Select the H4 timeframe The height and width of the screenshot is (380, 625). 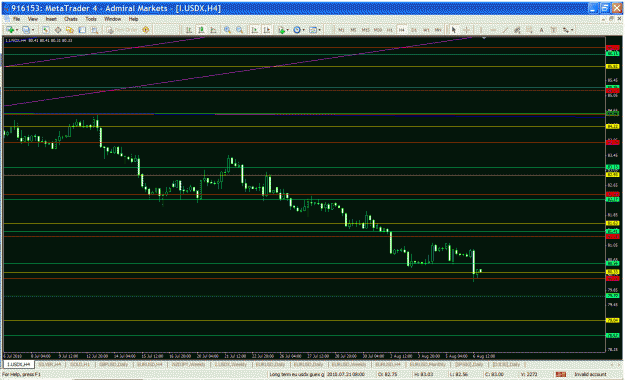click(x=402, y=30)
